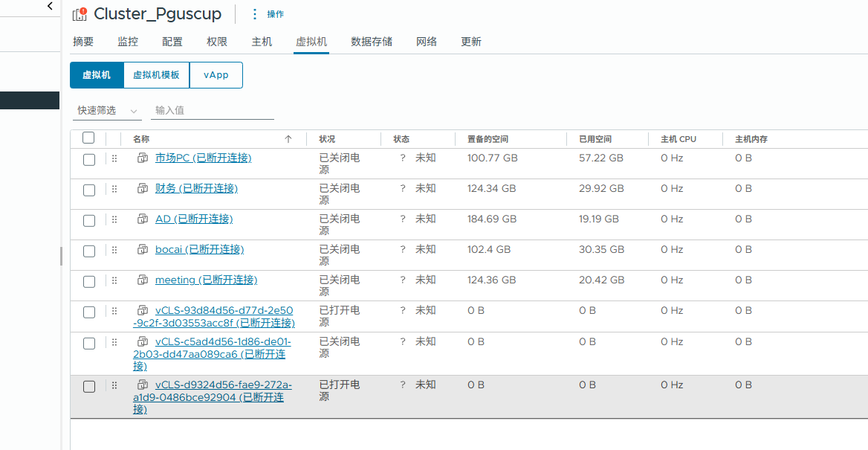Open the 市场PC virtual machine link
The image size is (868, 450).
pyautogui.click(x=203, y=158)
